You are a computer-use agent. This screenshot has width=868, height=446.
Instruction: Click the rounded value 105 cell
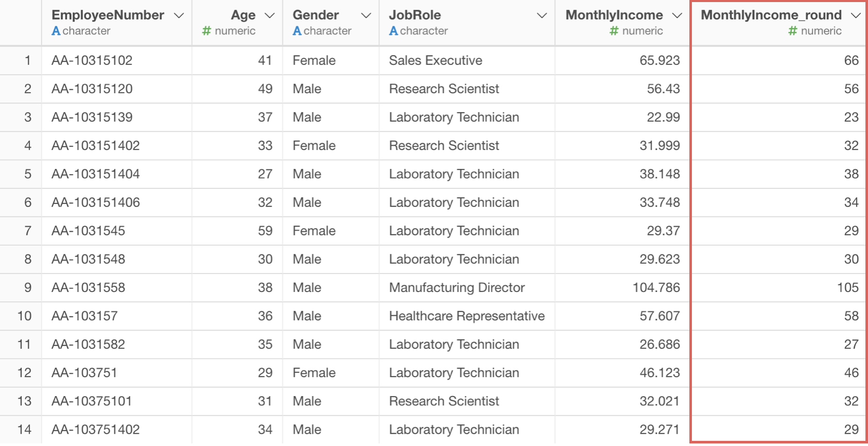(x=847, y=287)
